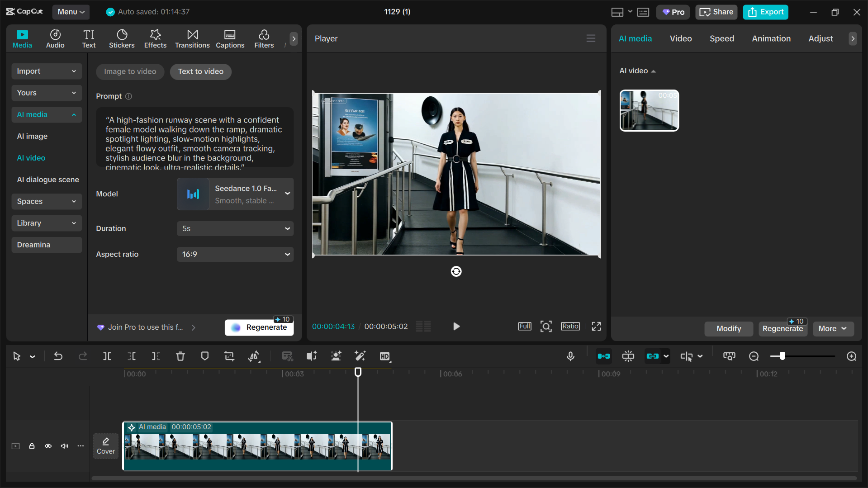Click the timeline zoom slider handle
Image resolution: width=868 pixels, height=488 pixels.
782,356
